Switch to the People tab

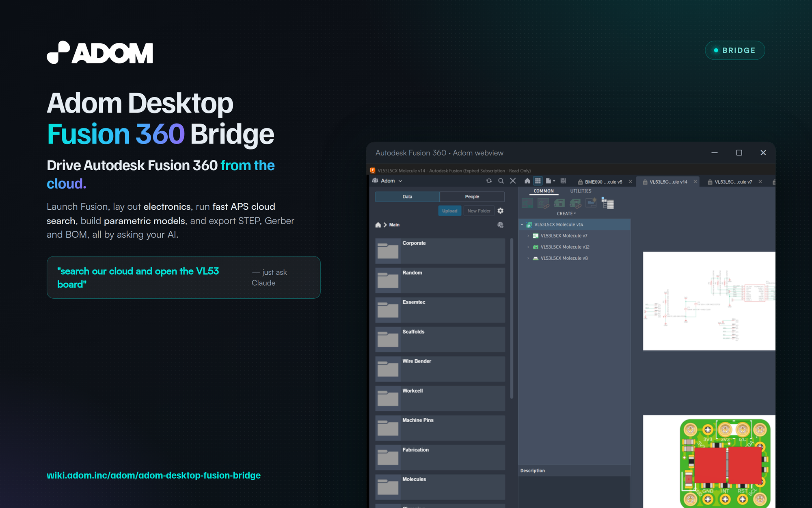[x=472, y=197]
